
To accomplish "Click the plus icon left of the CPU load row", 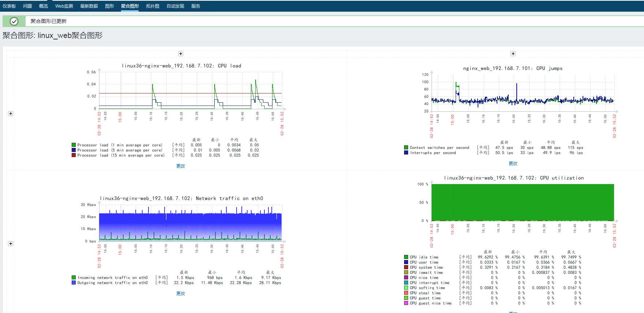I will point(11,114).
